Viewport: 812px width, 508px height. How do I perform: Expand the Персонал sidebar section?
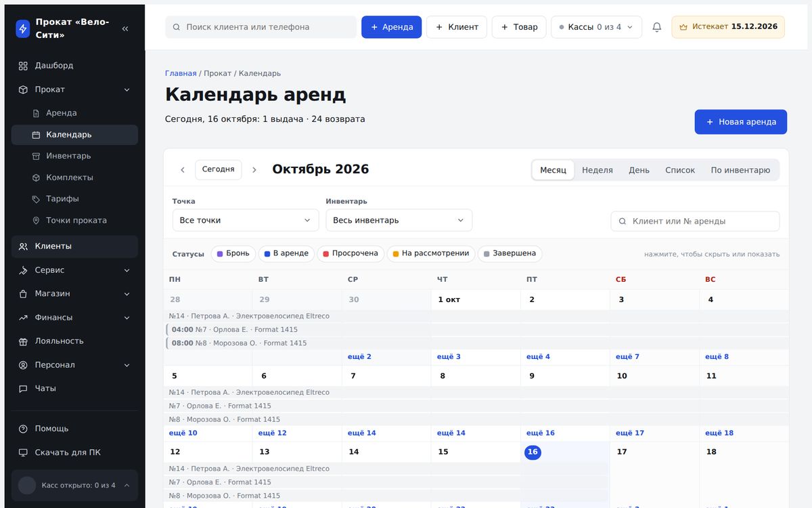coord(127,365)
